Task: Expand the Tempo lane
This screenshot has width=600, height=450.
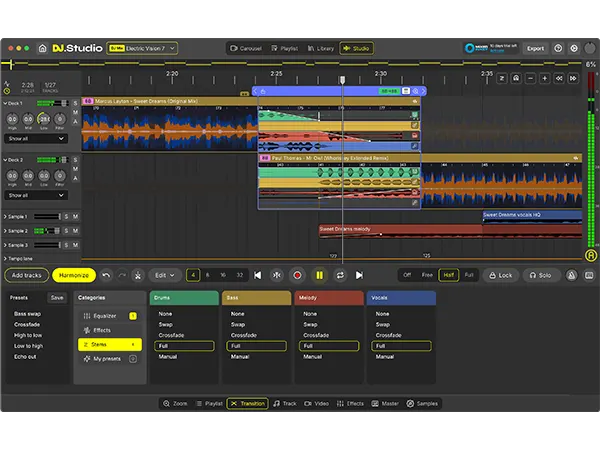Action: [5, 259]
